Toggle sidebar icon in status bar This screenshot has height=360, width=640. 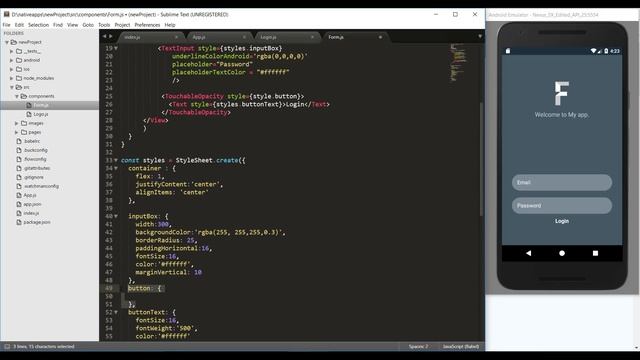(x=7, y=347)
